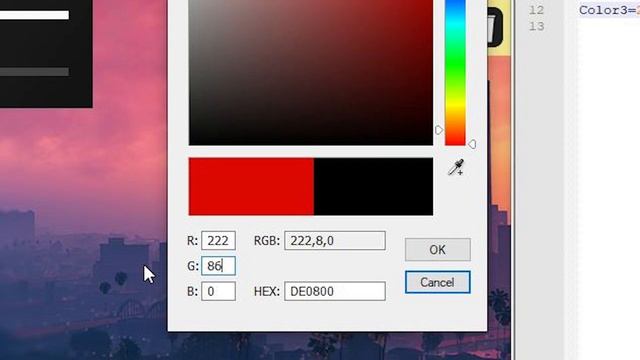This screenshot has height=360, width=640.
Task: Select line number 13 in editor gutter
Action: click(536, 27)
